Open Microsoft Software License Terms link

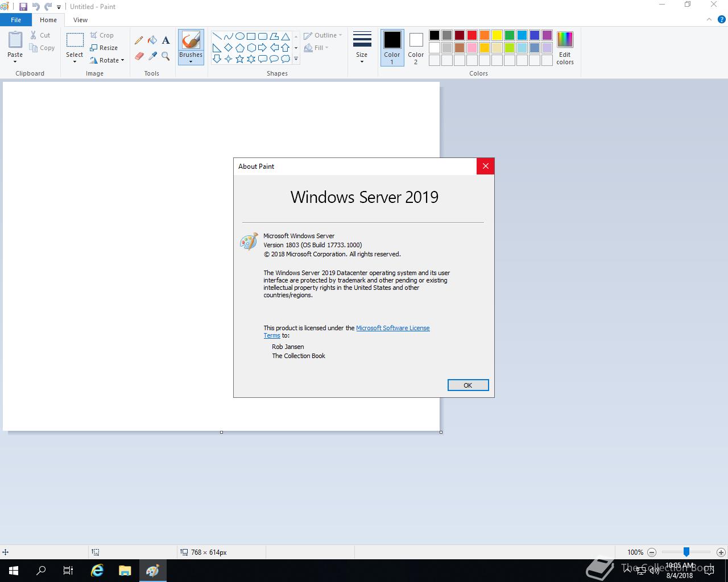click(392, 328)
